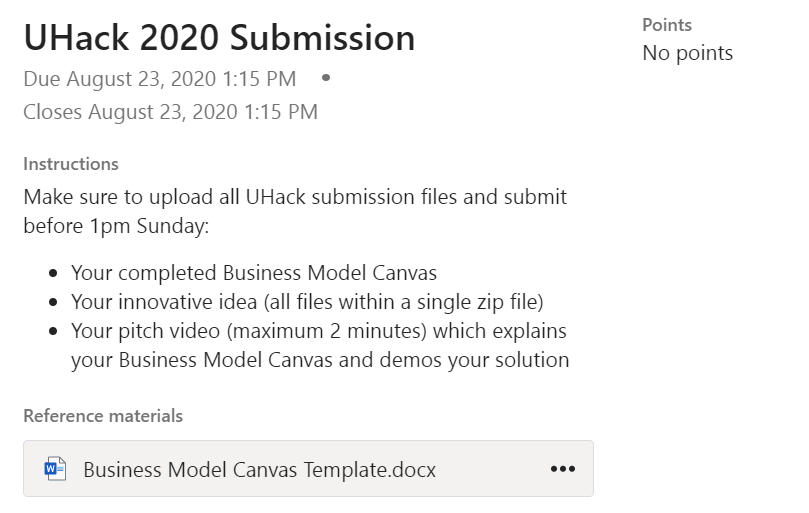Click the UHack 2020 Submission title
Image resolution: width=809 pixels, height=513 pixels.
click(219, 38)
